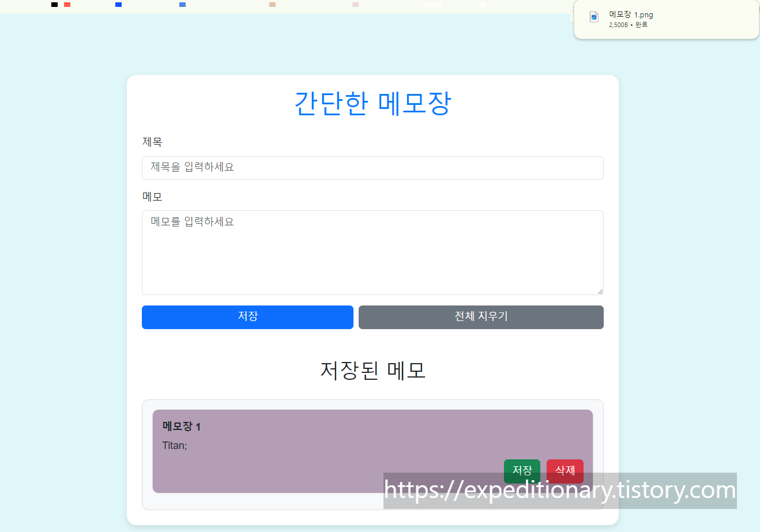Click the 2,500B 완료 download status text
The width and height of the screenshot is (760, 532).
click(x=628, y=25)
